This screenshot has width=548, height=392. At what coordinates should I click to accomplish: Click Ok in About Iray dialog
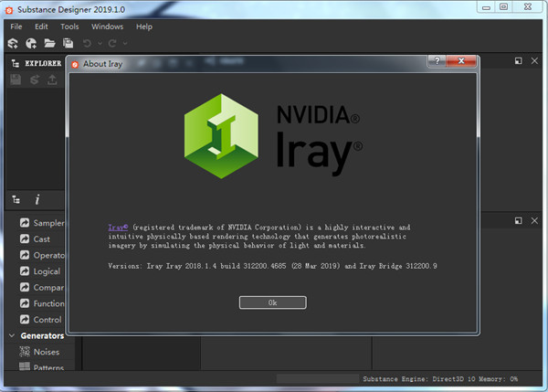272,302
